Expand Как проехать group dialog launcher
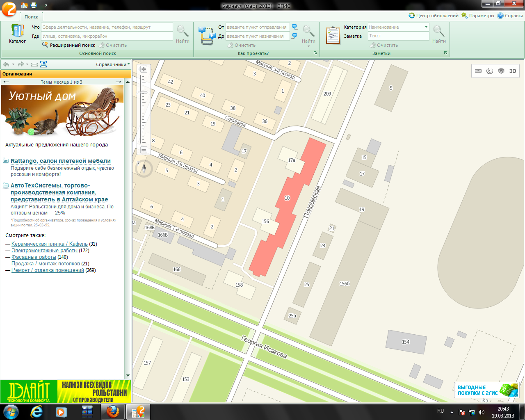 pos(315,53)
